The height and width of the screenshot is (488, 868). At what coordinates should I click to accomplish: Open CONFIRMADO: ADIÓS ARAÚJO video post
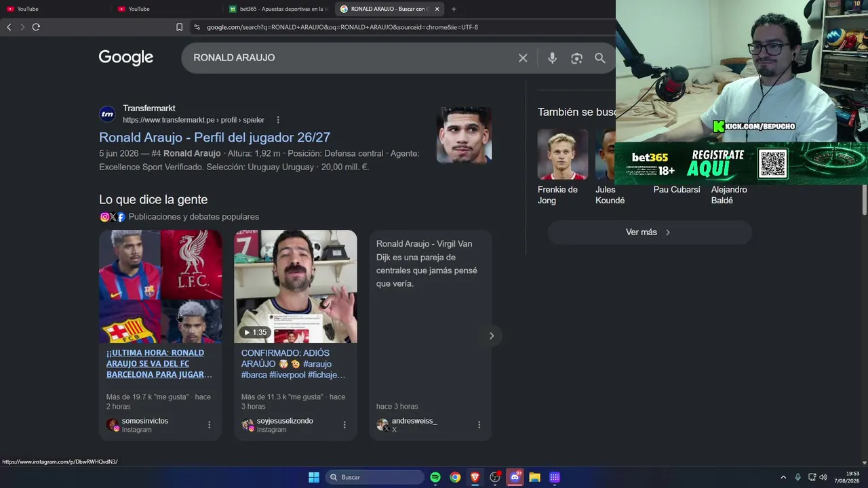click(293, 363)
